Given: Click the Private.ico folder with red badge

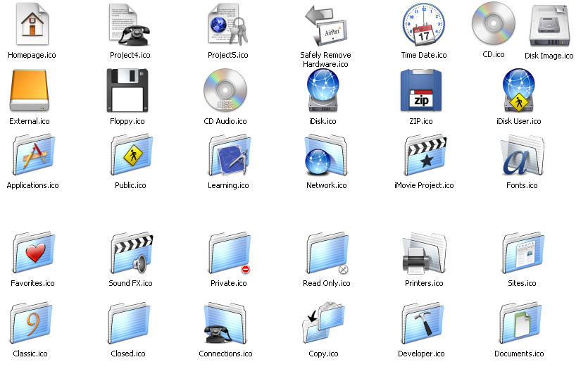Looking at the screenshot, I should click(229, 252).
